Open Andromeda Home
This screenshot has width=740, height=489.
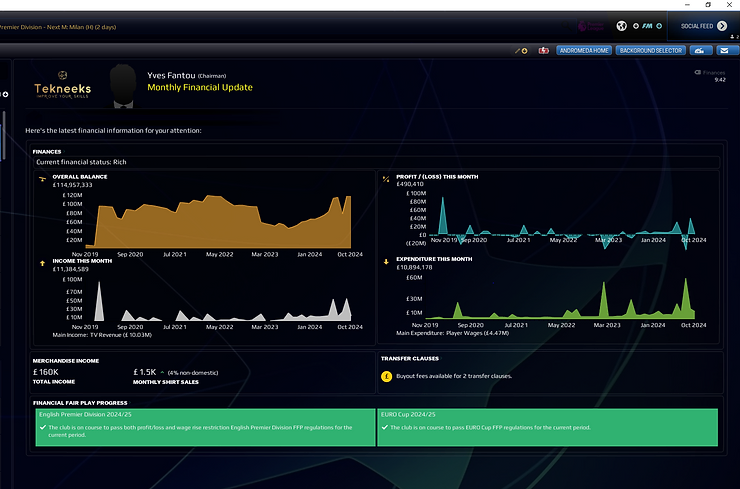(584, 51)
